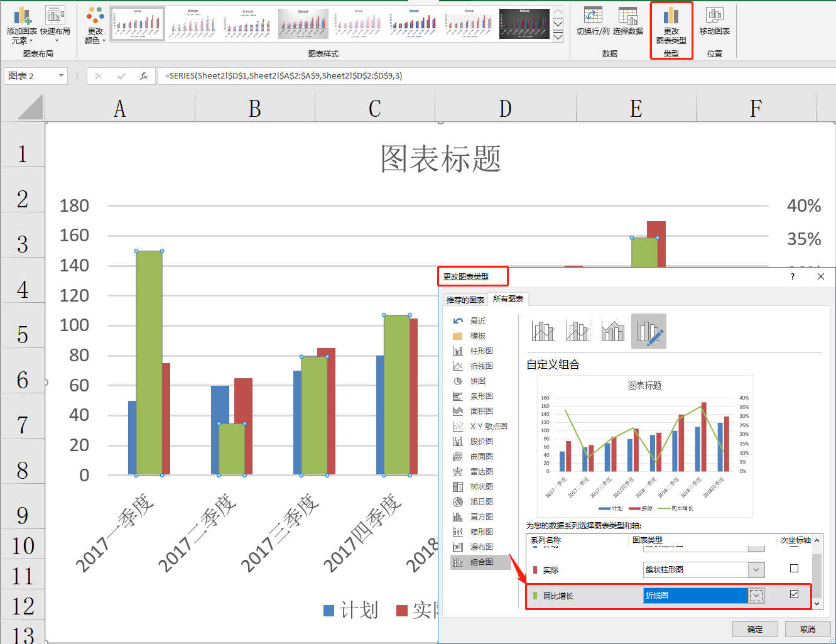Click red 实际 series color marker

[535, 570]
